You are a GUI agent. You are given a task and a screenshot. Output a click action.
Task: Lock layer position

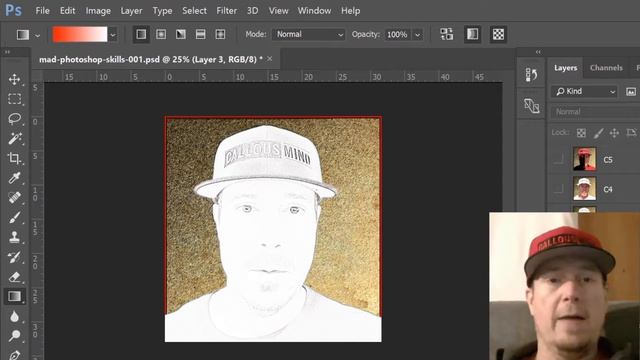click(x=614, y=133)
